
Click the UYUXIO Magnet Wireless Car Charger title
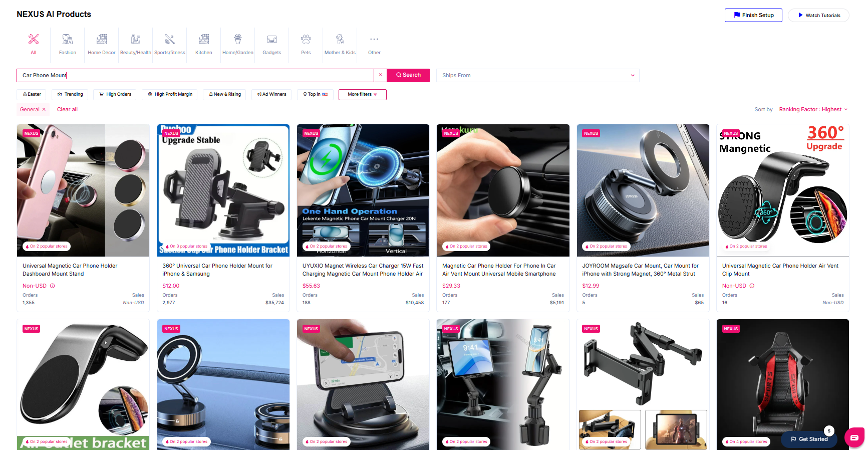click(x=363, y=270)
